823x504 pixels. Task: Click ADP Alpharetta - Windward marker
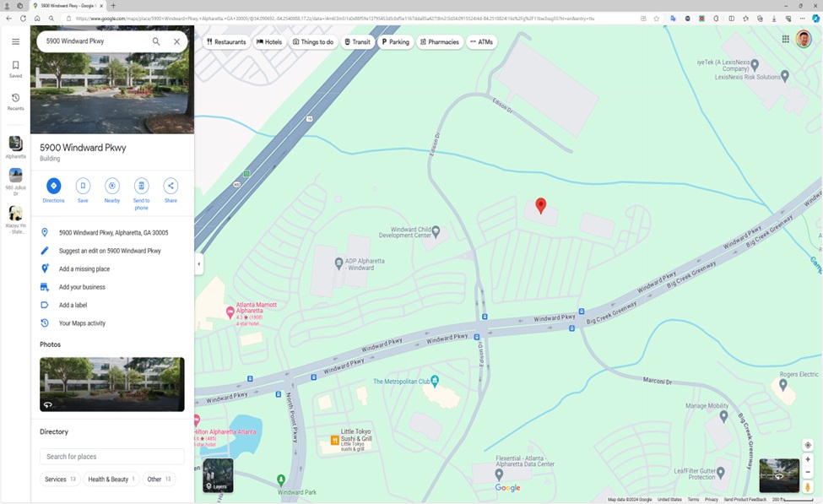click(339, 262)
